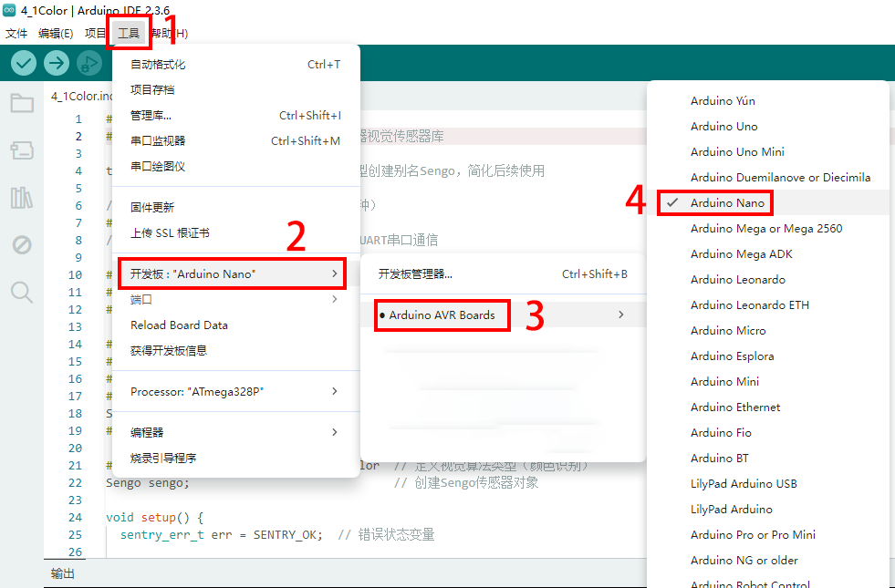The height and width of the screenshot is (588, 895).
Task: Select Arduino Pro or Pro Mini
Action: coord(768,535)
